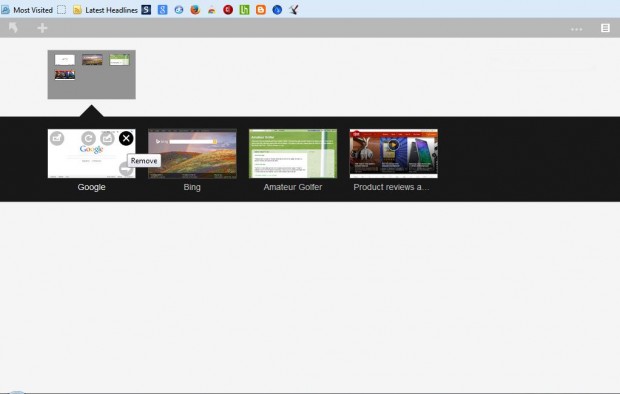Remove the Google dial with X button
The height and width of the screenshot is (394, 620).
tap(126, 138)
